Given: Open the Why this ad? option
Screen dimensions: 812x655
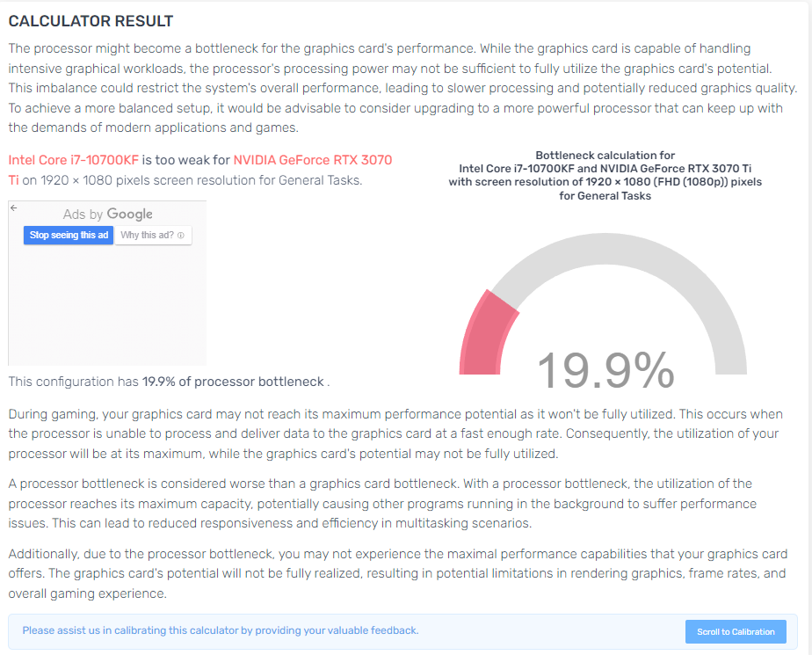Looking at the screenshot, I should (153, 236).
